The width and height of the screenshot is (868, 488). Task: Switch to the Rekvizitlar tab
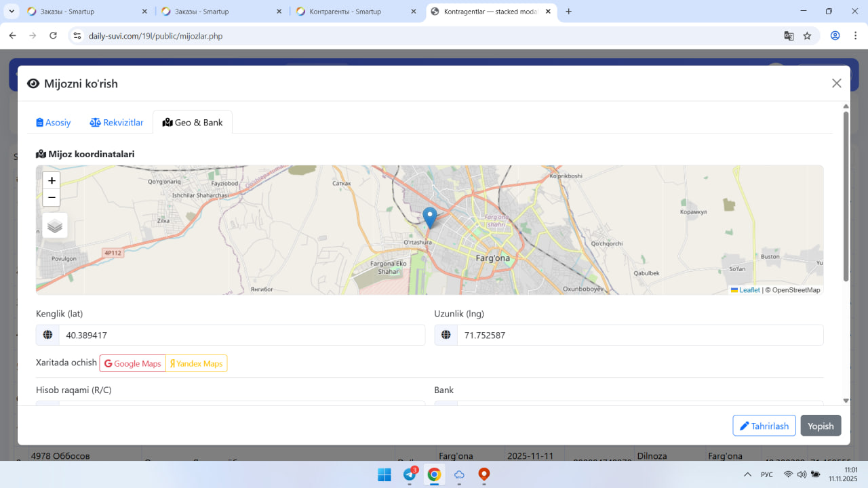(117, 123)
